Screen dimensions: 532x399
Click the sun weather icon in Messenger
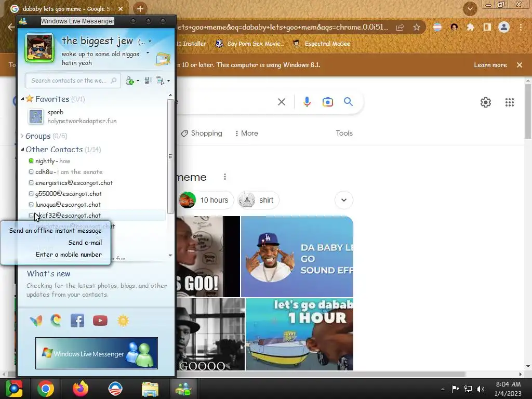(123, 321)
